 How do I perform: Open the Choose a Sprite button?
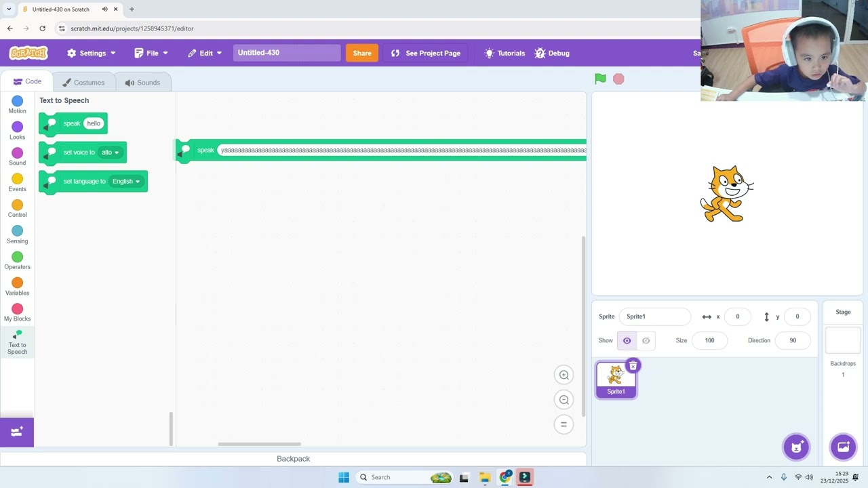coord(796,447)
